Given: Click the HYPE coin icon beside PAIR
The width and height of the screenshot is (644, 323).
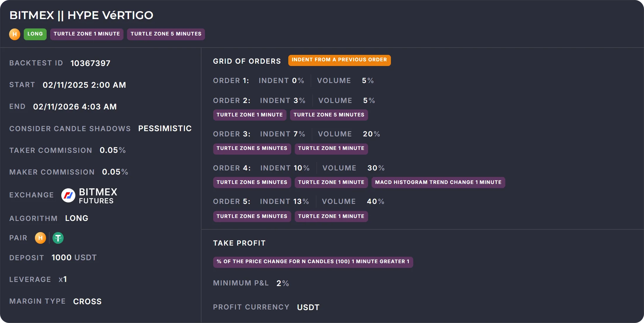Looking at the screenshot, I should pos(40,238).
